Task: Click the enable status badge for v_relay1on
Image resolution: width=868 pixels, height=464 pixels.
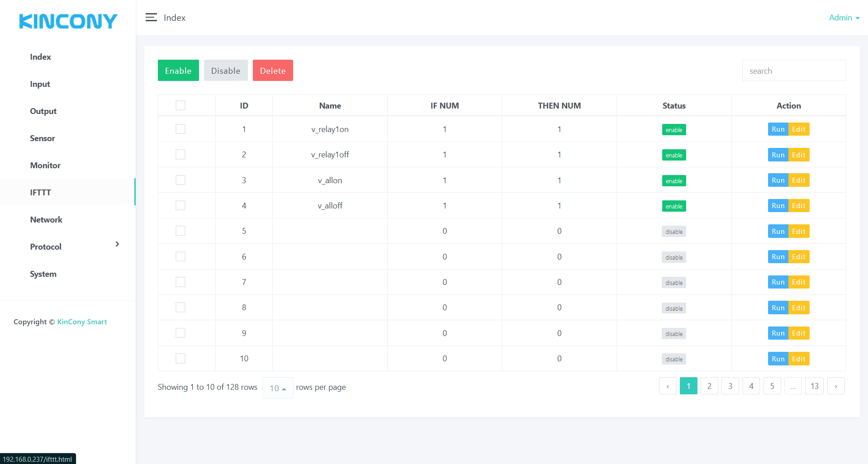Action: pyautogui.click(x=674, y=130)
